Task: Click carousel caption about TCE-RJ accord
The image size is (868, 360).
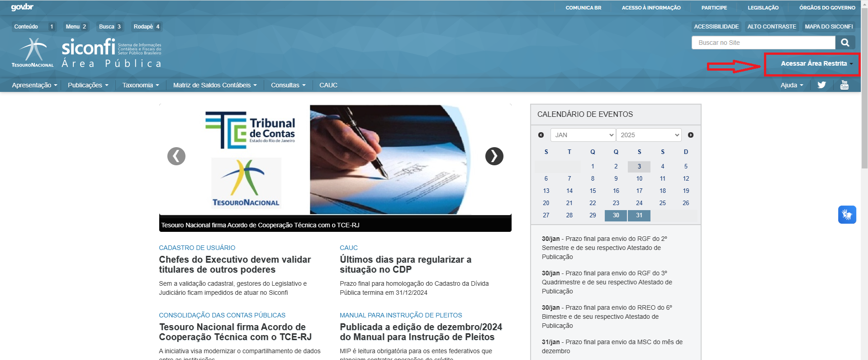Action: click(x=260, y=225)
